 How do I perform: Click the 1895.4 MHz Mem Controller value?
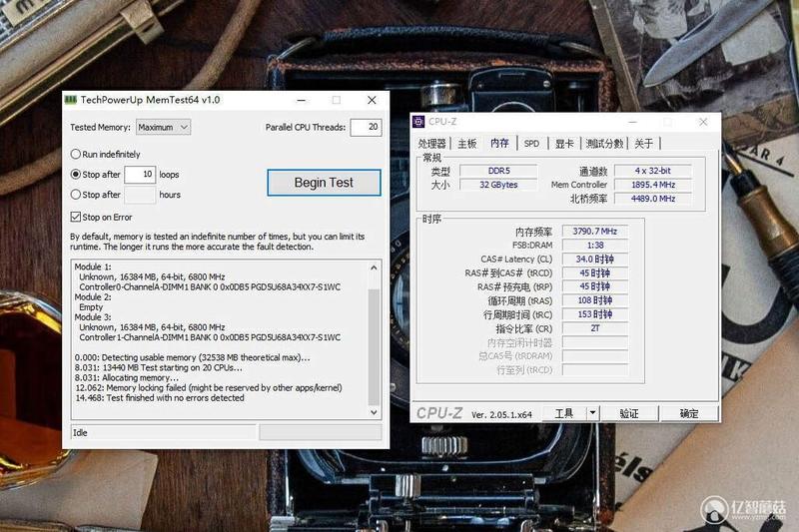click(x=653, y=185)
